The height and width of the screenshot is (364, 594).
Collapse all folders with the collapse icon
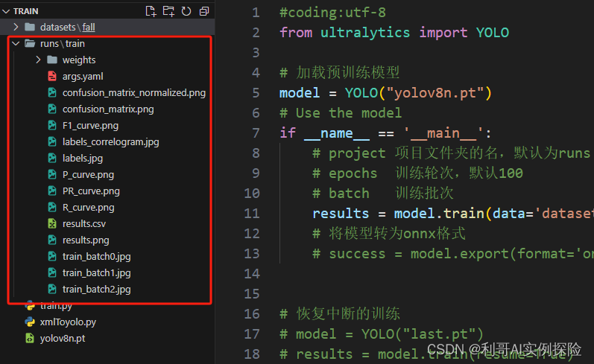pyautogui.click(x=204, y=11)
